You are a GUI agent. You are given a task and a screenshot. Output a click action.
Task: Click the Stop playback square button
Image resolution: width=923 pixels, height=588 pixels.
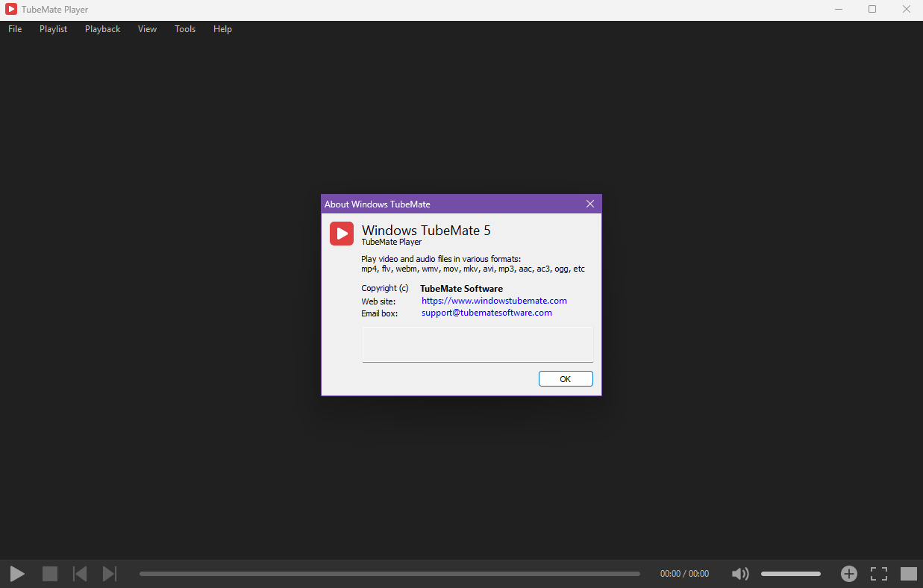pos(50,574)
